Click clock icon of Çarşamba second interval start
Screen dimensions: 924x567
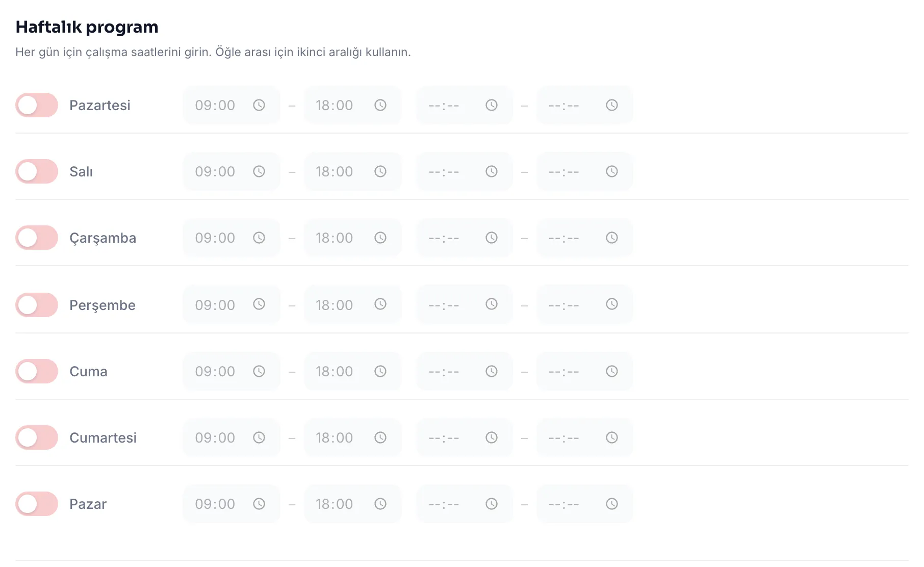click(x=492, y=238)
